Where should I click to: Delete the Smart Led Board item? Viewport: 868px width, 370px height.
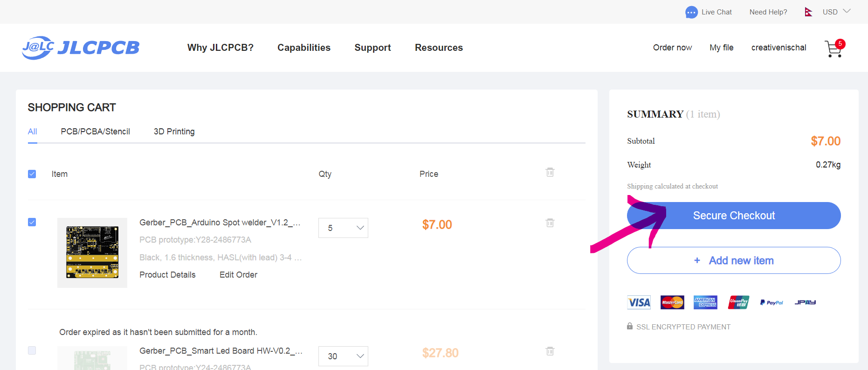550,351
